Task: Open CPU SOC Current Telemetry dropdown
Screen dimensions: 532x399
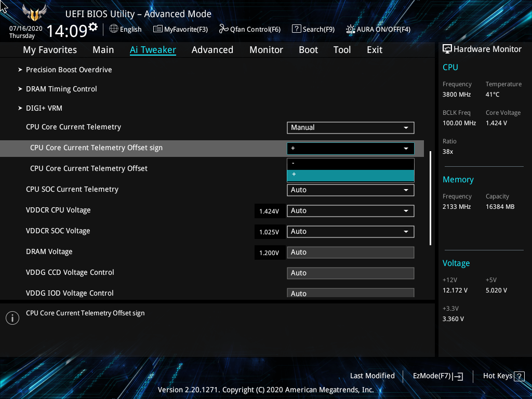Action: coord(351,190)
